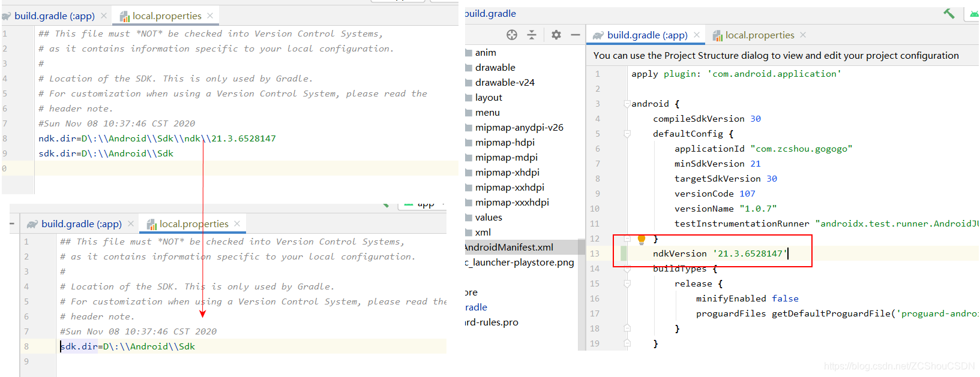Click Collapse All icon in project toolbar
Image resolution: width=980 pixels, height=377 pixels.
click(x=532, y=35)
